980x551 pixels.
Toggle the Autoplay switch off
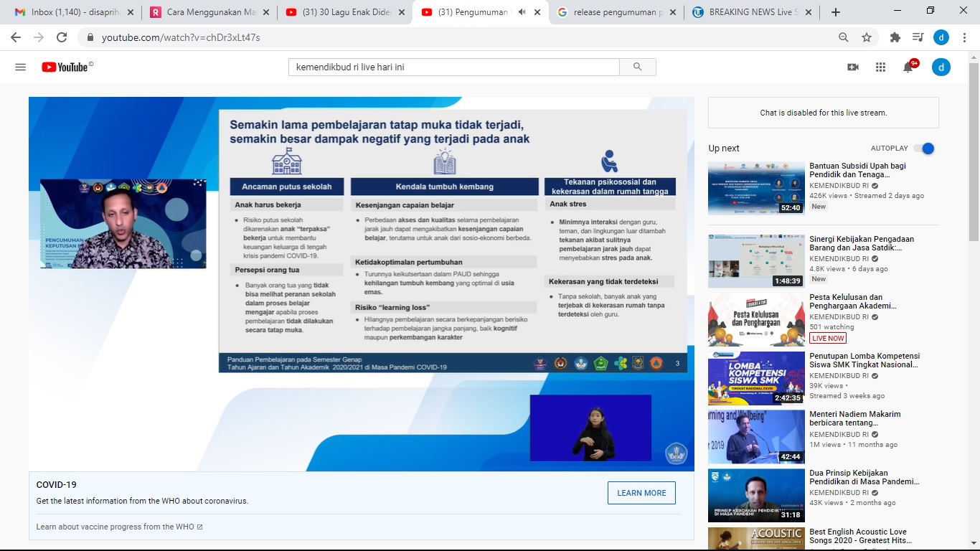924,149
